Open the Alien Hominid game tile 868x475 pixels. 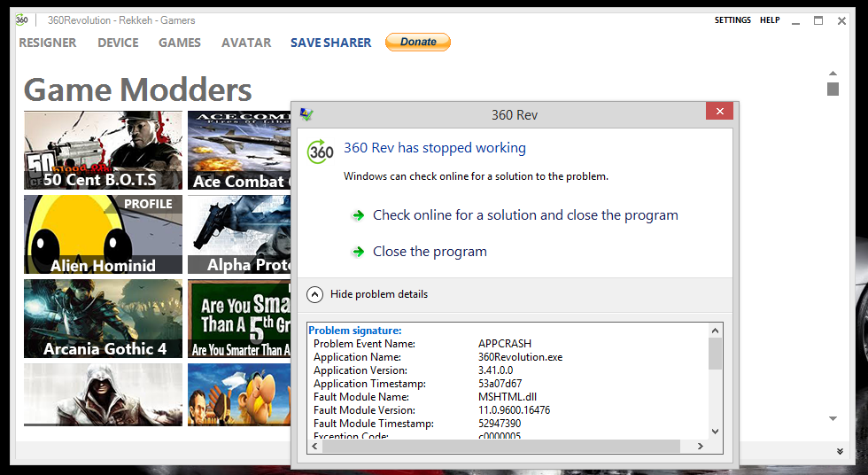(103, 235)
